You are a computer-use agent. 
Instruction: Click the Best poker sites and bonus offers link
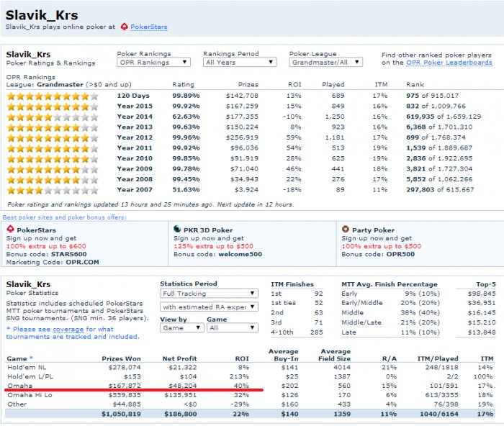coord(64,217)
